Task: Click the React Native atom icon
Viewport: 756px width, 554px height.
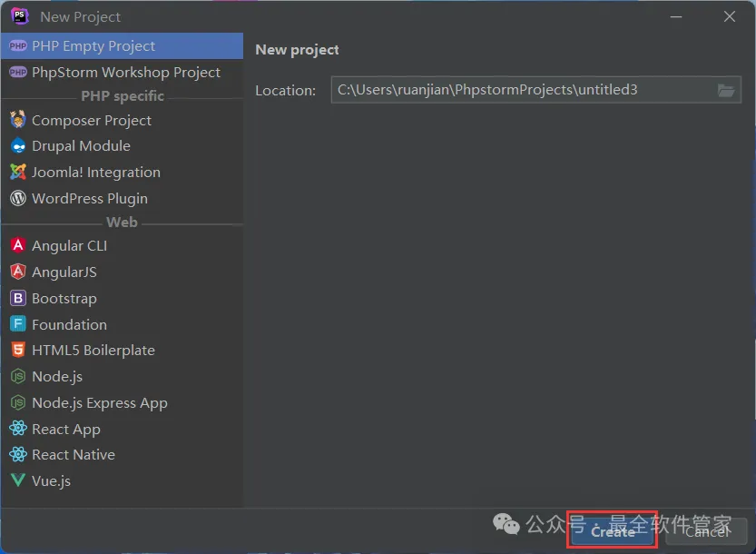Action: coord(18,455)
